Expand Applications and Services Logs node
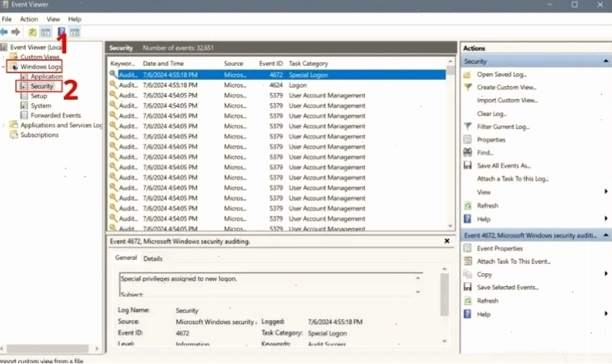Viewport: 612px width, 364px height. 3,125
